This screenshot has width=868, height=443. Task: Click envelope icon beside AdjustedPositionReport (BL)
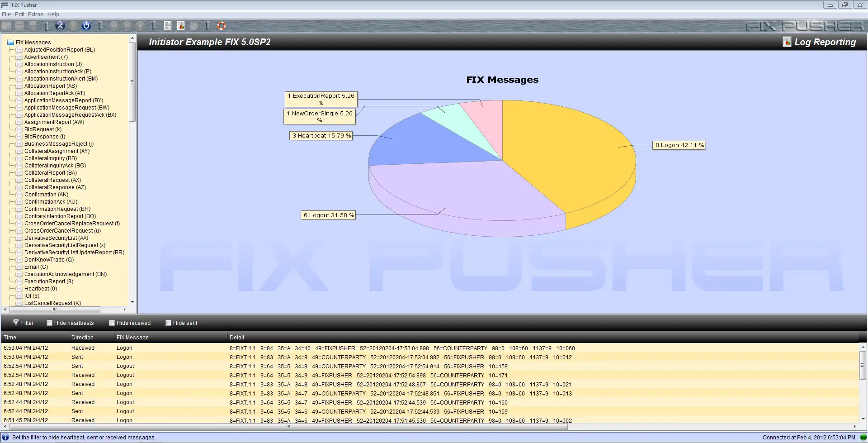(19, 50)
